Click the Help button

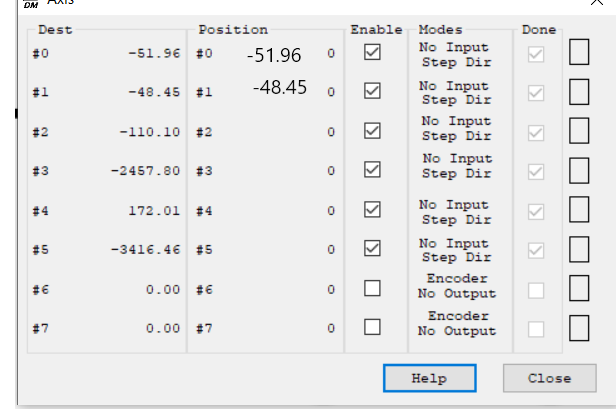429,378
